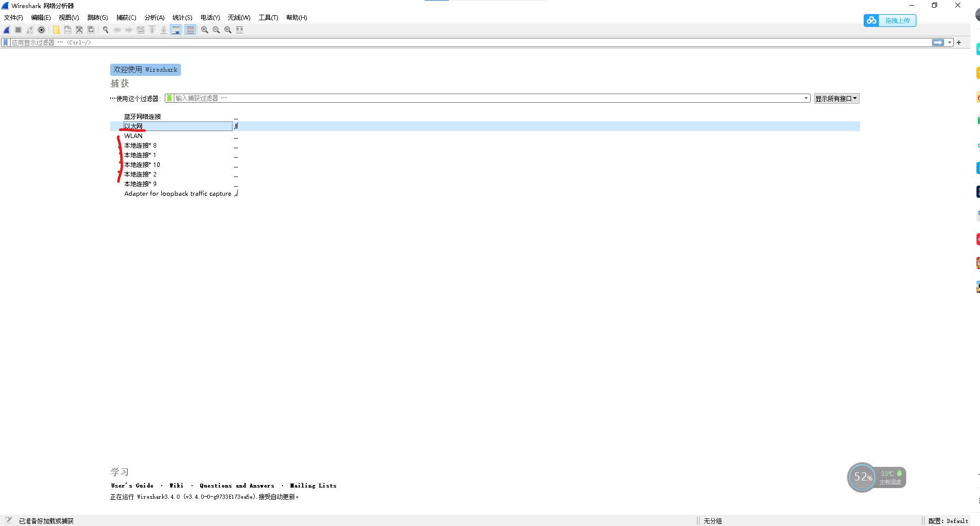Select 本地连接* 8 interface
The width and height of the screenshot is (980, 526).
[x=141, y=146]
